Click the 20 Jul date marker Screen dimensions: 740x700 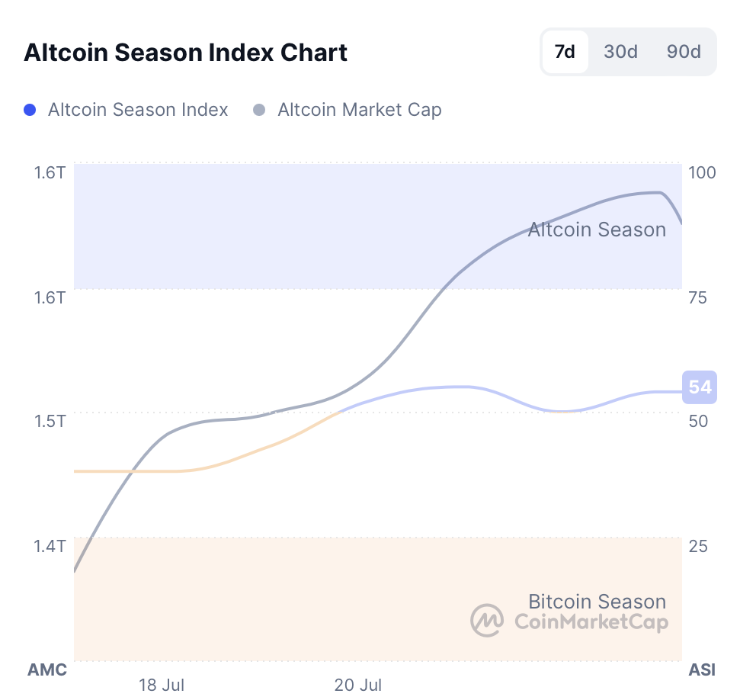(x=358, y=685)
